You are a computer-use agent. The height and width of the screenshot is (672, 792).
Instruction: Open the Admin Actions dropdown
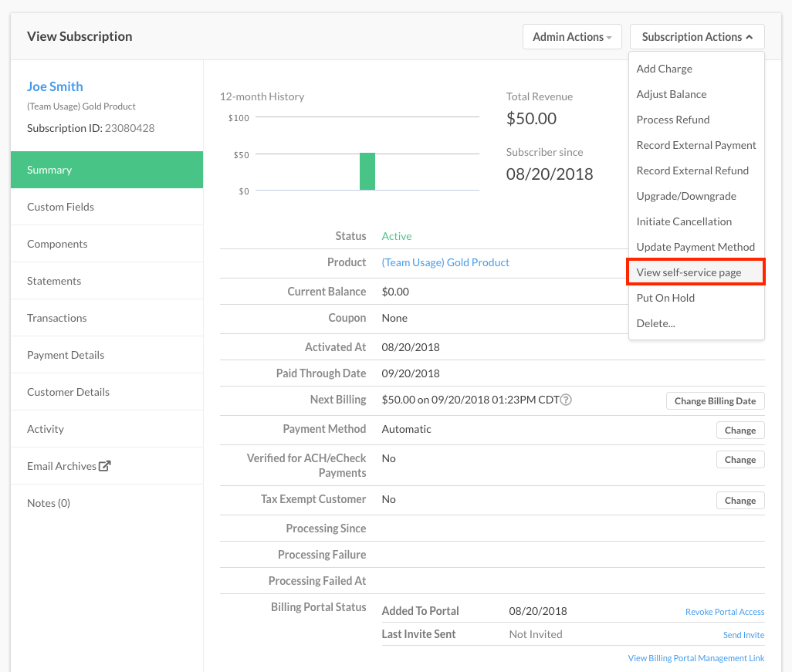[572, 37]
